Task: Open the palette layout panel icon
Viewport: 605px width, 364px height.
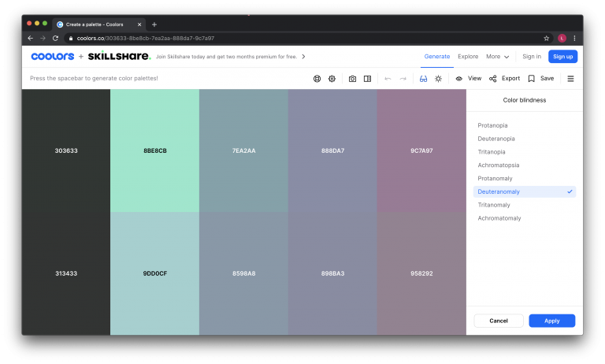Action: 367,79
